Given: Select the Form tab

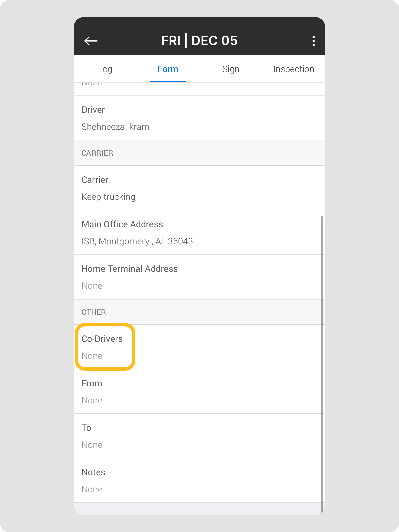Looking at the screenshot, I should tap(168, 69).
